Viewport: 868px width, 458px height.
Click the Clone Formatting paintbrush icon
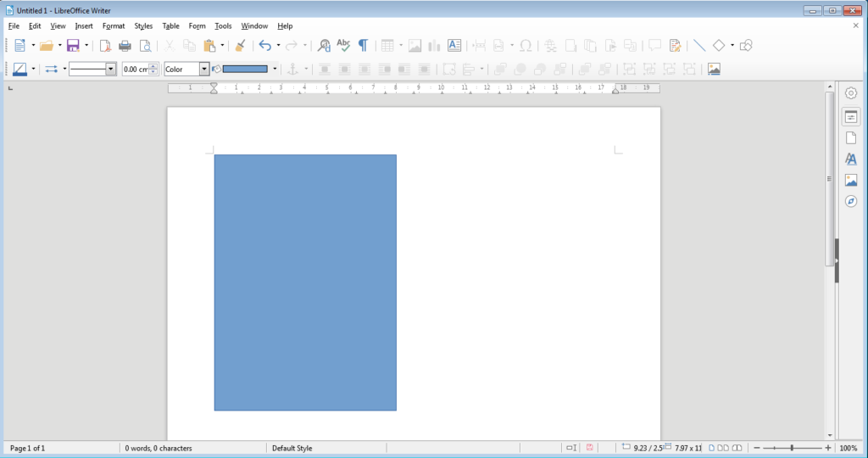click(241, 46)
